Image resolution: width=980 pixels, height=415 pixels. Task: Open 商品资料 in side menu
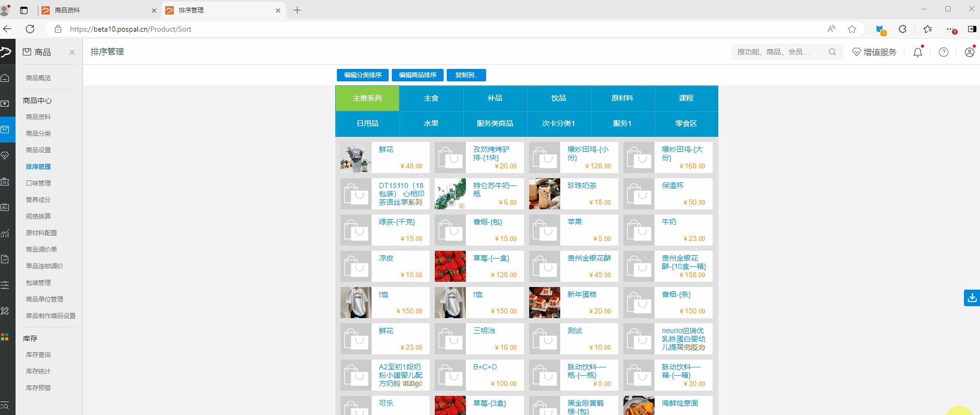click(38, 117)
